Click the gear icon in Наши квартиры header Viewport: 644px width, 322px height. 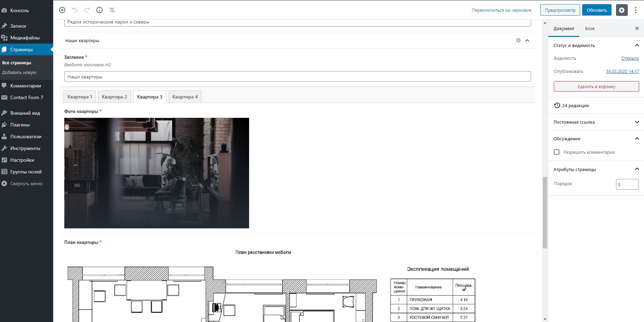pyautogui.click(x=518, y=40)
